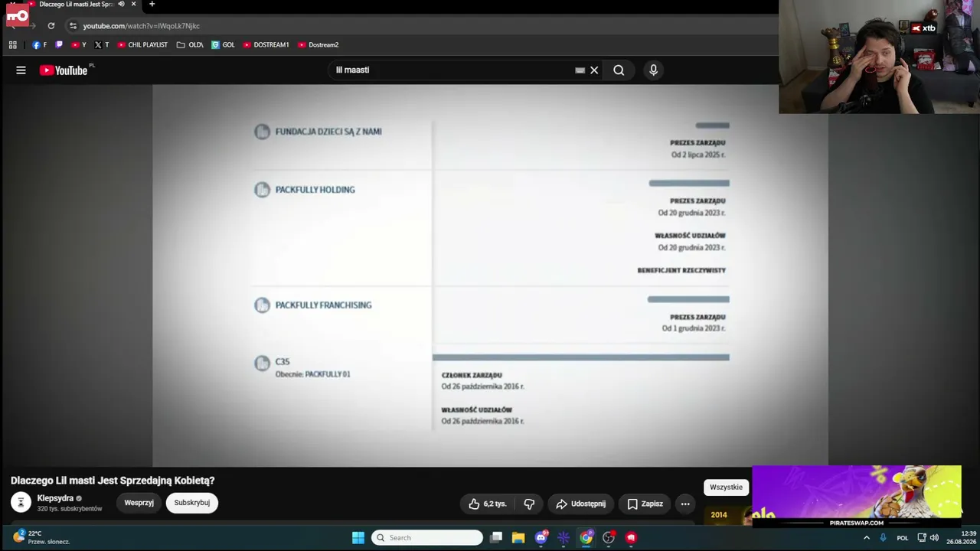The image size is (980, 551).
Task: Open the X "T" bookmark
Action: (102, 45)
